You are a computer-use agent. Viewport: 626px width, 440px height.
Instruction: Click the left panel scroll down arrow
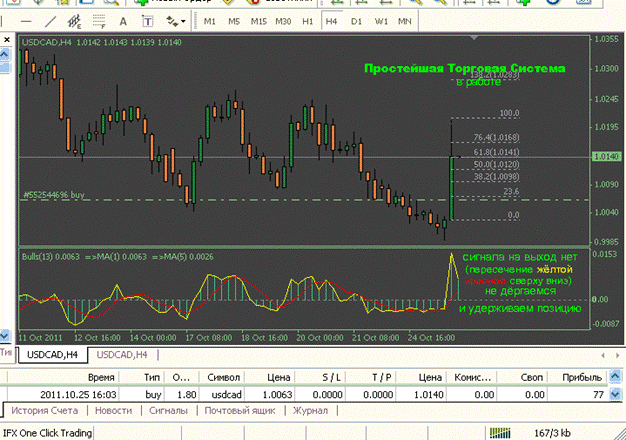4,335
